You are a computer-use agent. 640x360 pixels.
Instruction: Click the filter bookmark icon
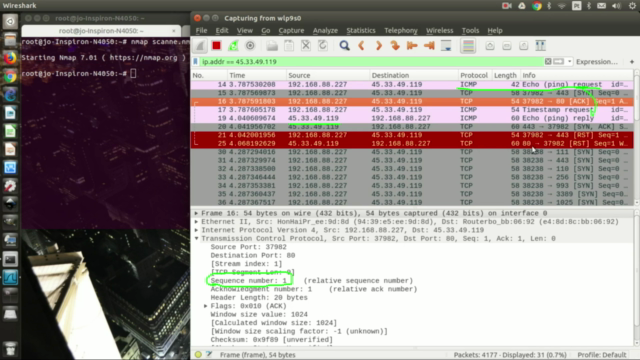pyautogui.click(x=196, y=62)
